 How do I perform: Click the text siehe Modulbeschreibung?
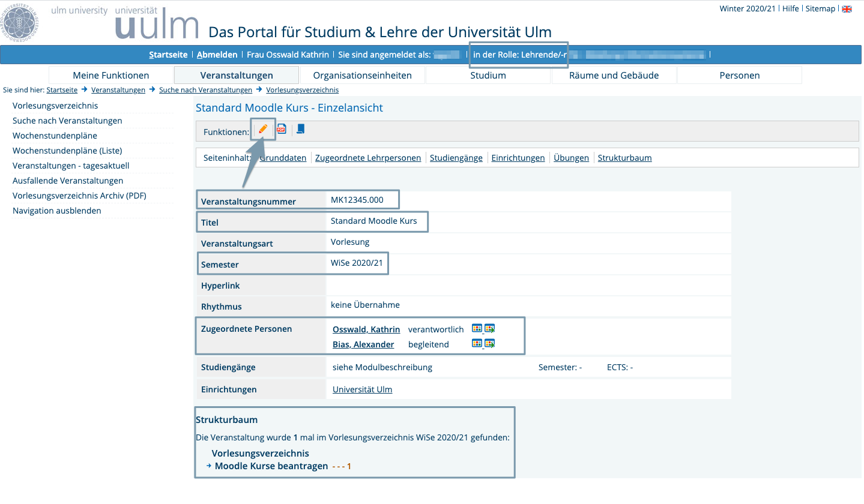[x=382, y=367]
